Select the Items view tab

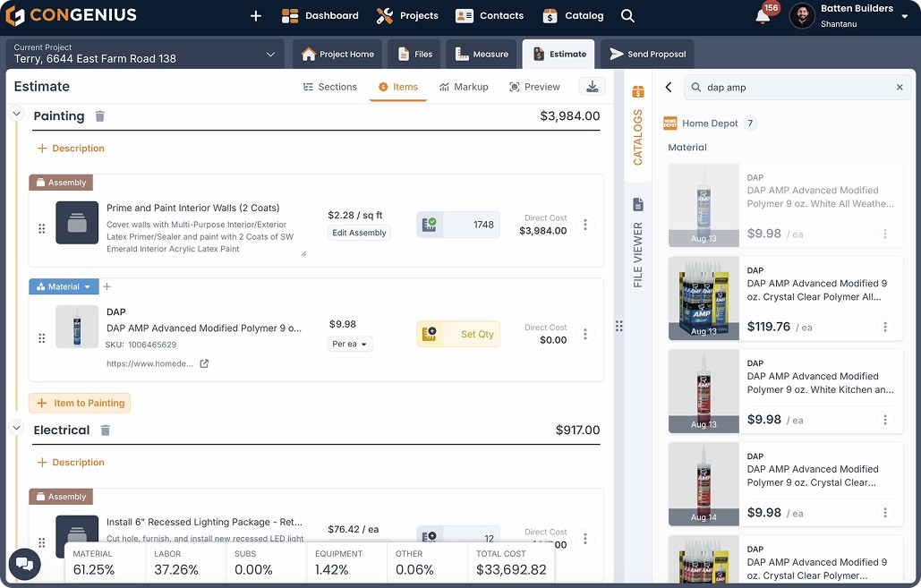(x=398, y=87)
